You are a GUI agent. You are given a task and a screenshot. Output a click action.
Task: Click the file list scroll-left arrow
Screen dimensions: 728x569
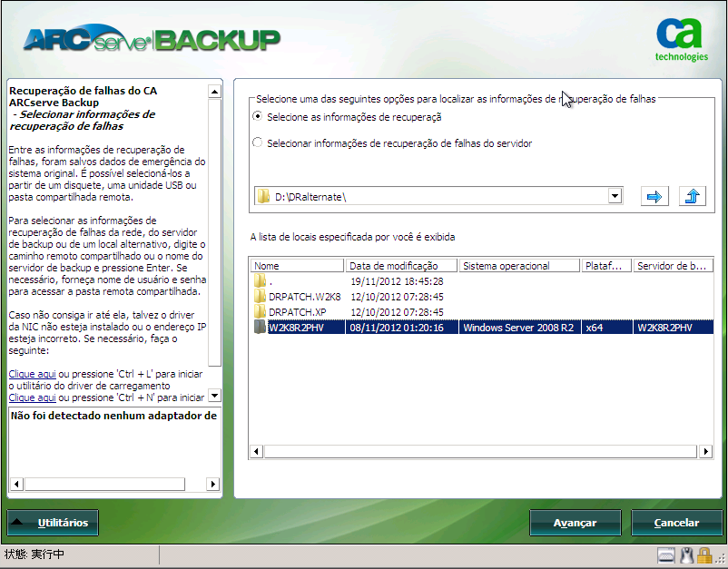[256, 451]
